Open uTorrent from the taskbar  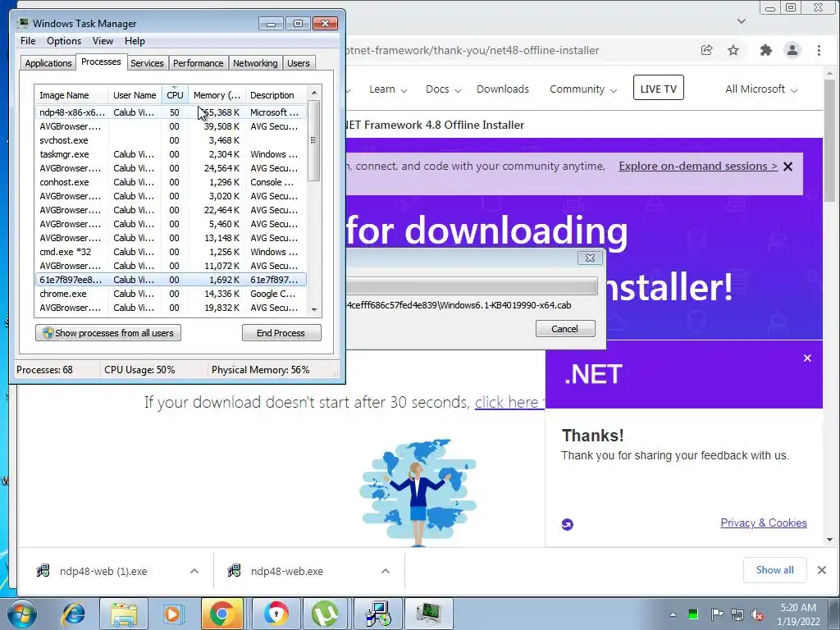[325, 614]
